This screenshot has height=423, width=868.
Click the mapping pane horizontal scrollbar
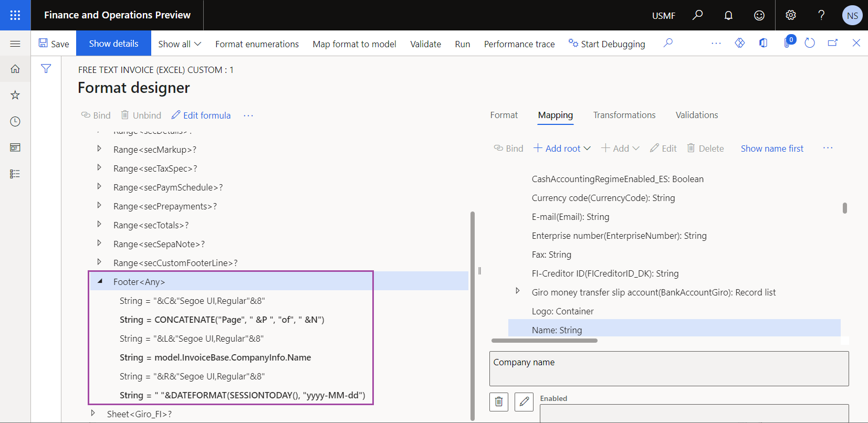(x=544, y=341)
